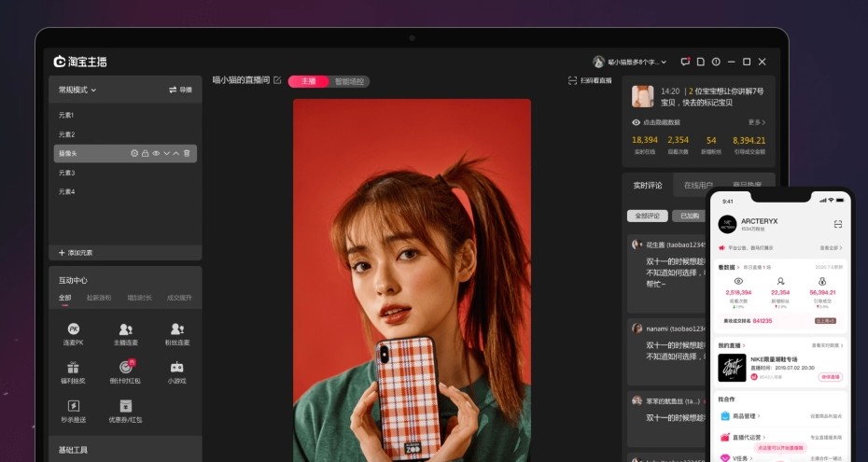The image size is (868, 462).
Task: Switch to 智能场控 mode
Action: [x=349, y=81]
